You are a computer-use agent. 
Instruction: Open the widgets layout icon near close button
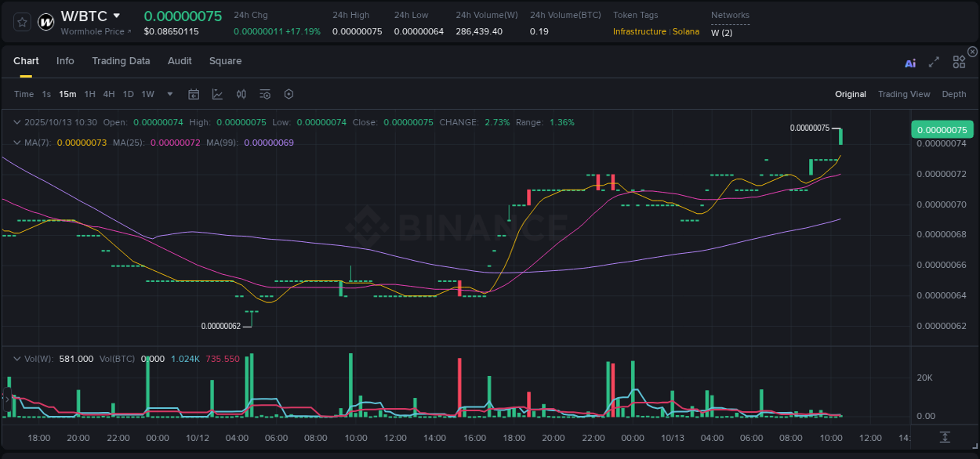958,61
